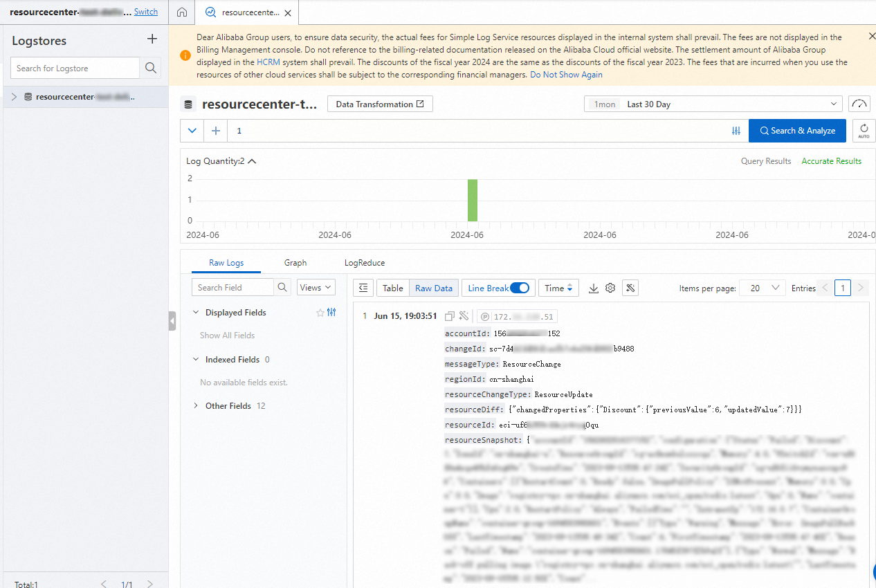Click the resourceChangeType field label
Image resolution: width=876 pixels, height=588 pixels.
click(x=487, y=394)
